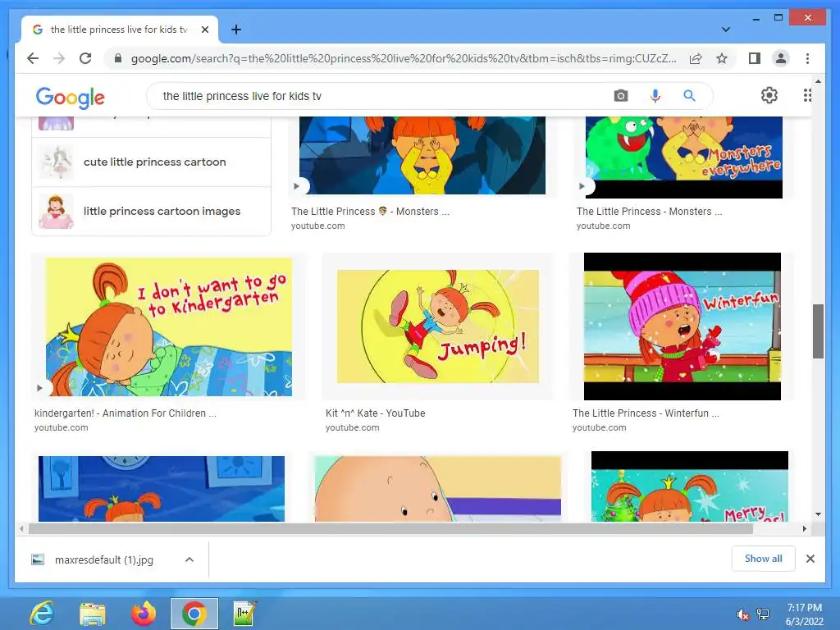Screen dimensions: 840x630
Task: Click 'kindergarten! - Animation For Children' caption
Action: click(126, 413)
